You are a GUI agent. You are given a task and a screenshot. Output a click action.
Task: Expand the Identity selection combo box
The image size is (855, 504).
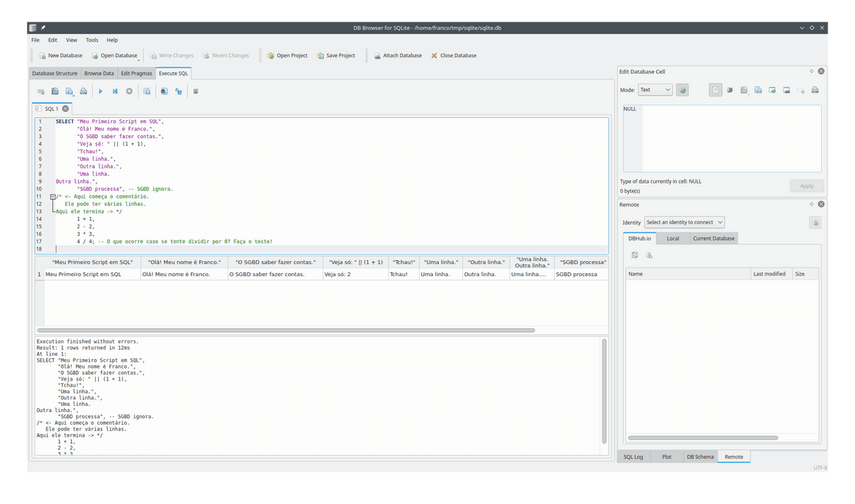684,222
